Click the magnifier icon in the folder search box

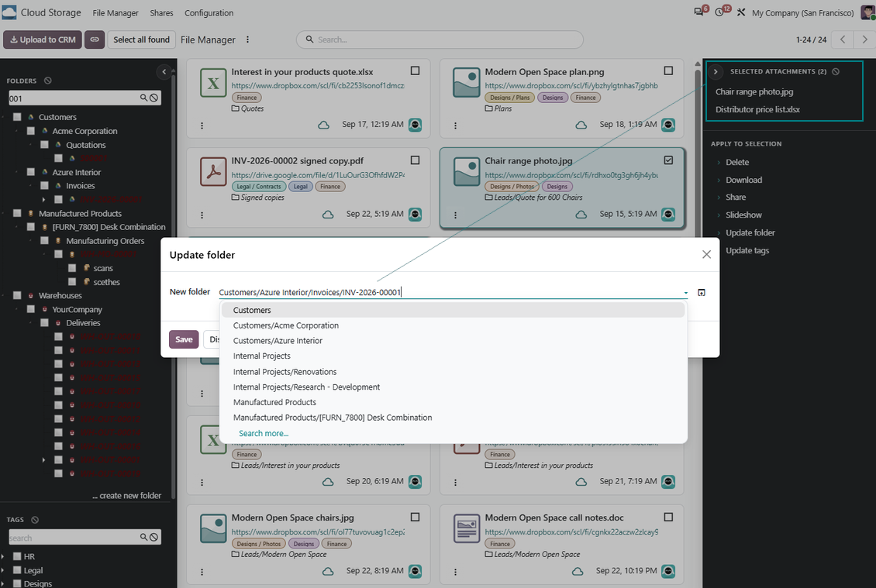pos(143,98)
